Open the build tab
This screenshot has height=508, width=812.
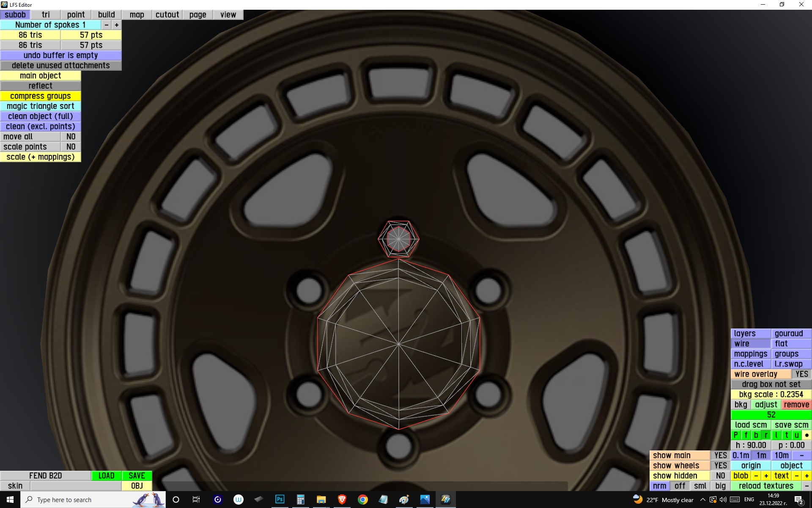(x=106, y=15)
